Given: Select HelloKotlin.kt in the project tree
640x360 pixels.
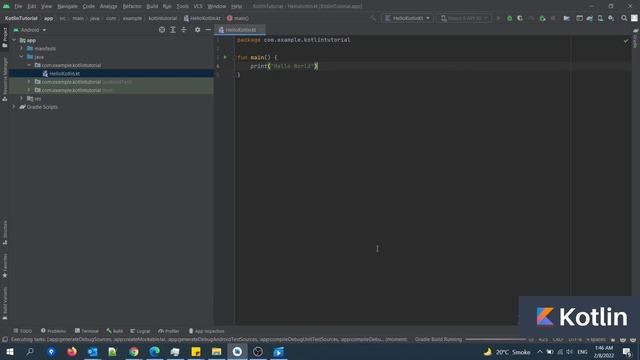Looking at the screenshot, I should click(64, 73).
